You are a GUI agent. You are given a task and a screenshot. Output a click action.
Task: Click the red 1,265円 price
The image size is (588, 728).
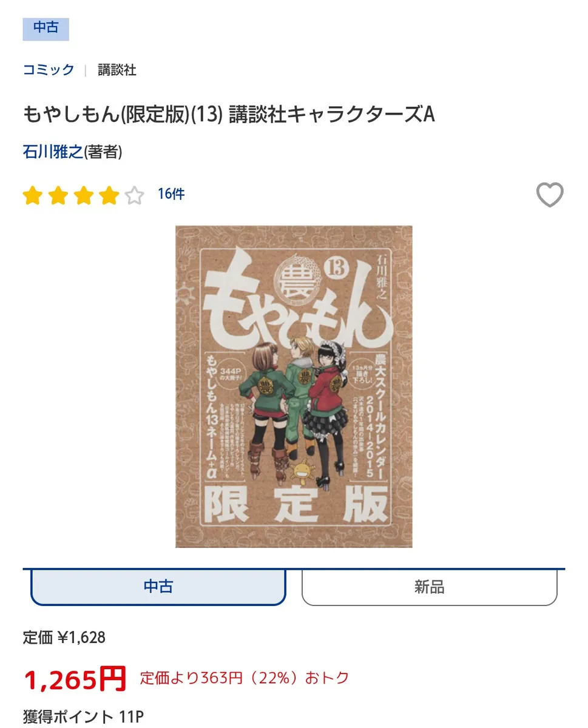75,678
